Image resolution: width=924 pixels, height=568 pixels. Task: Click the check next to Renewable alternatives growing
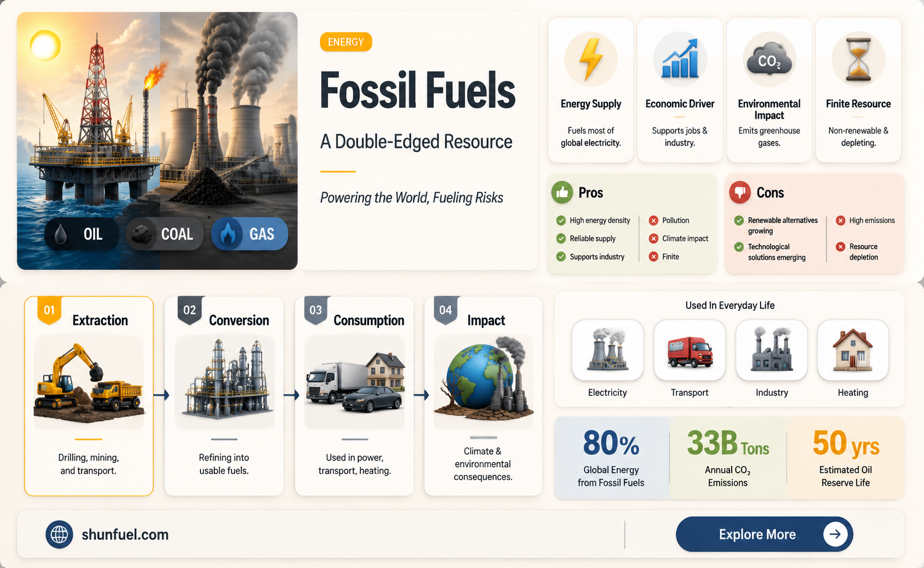[x=739, y=220]
